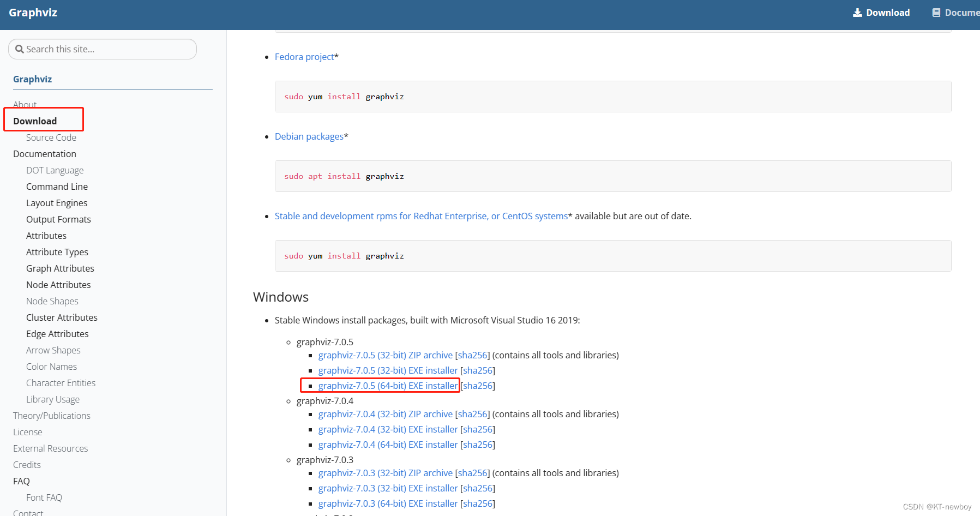Open Output Formats sidebar page
This screenshot has width=980, height=516.
pos(59,219)
